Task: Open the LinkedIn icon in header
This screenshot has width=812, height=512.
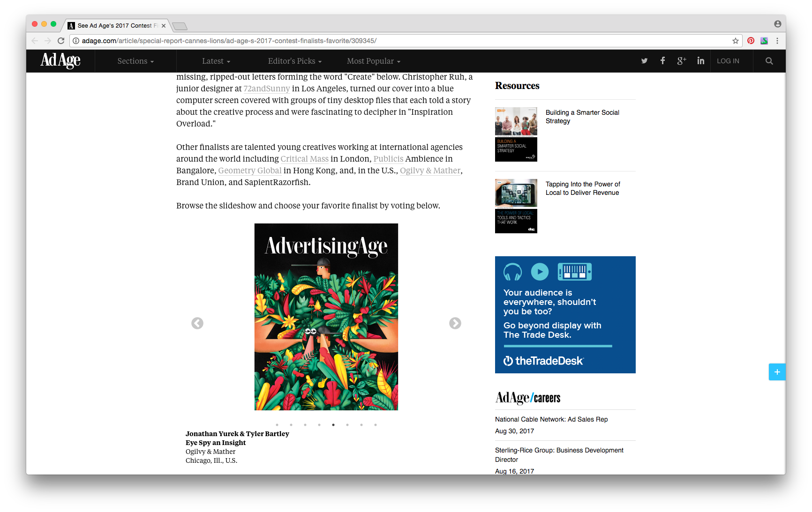Action: click(700, 60)
